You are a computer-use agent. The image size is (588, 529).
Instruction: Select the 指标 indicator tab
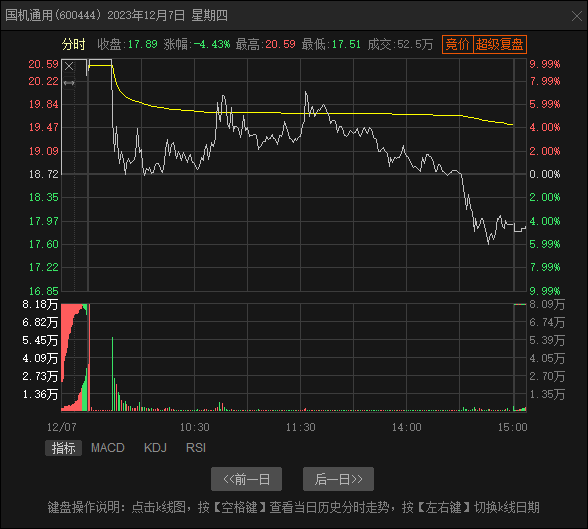pos(63,448)
